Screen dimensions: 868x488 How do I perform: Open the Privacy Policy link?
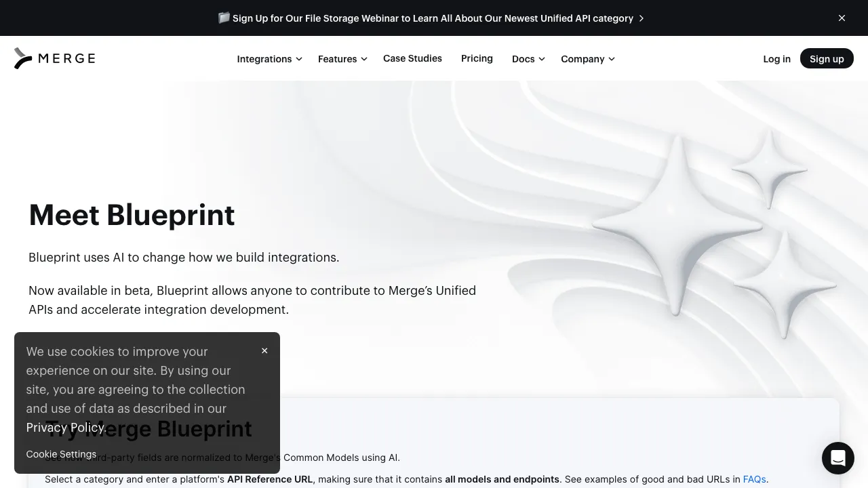pos(66,428)
